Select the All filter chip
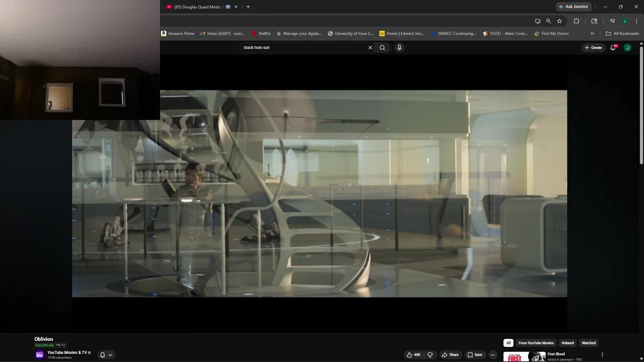Screen dimensions: 644x362 (x=508, y=343)
